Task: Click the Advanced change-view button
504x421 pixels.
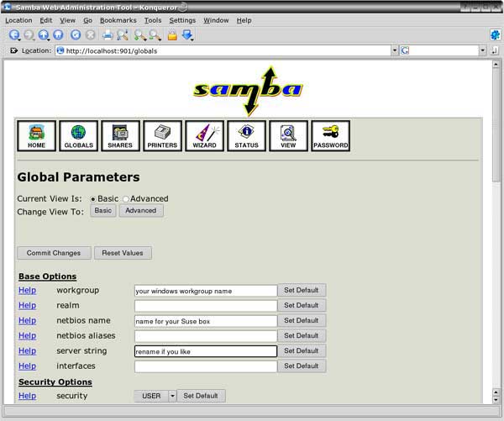Action: pos(141,210)
